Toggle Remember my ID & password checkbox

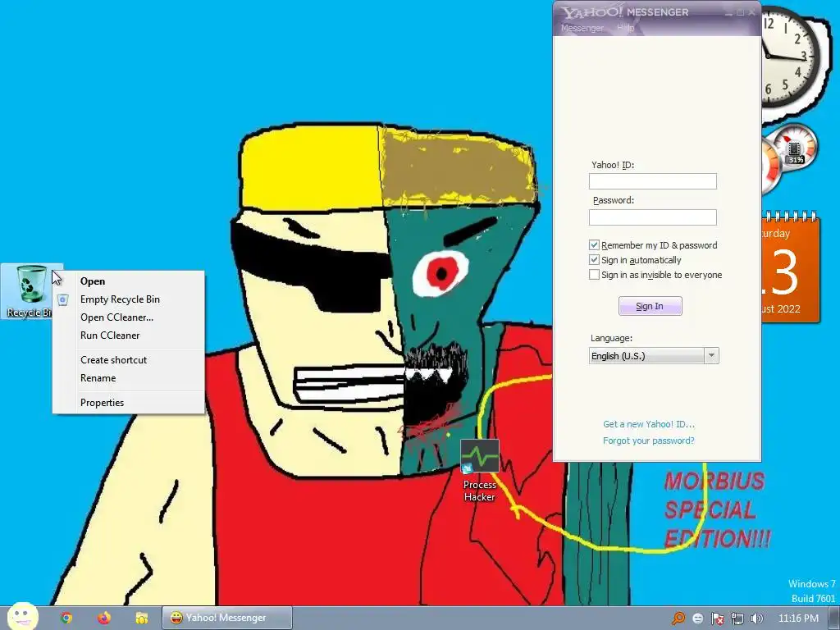(594, 244)
